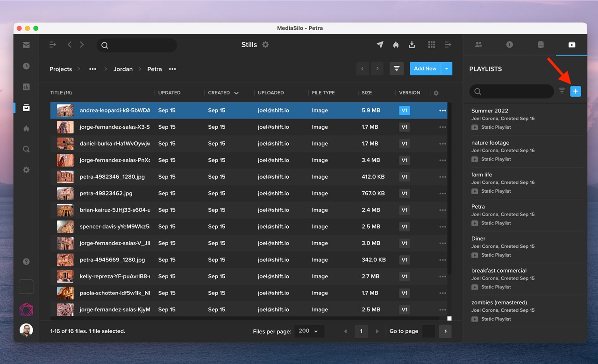Open the Summer 2022 playlist
Image resolution: width=598 pixels, height=364 pixels.
490,111
